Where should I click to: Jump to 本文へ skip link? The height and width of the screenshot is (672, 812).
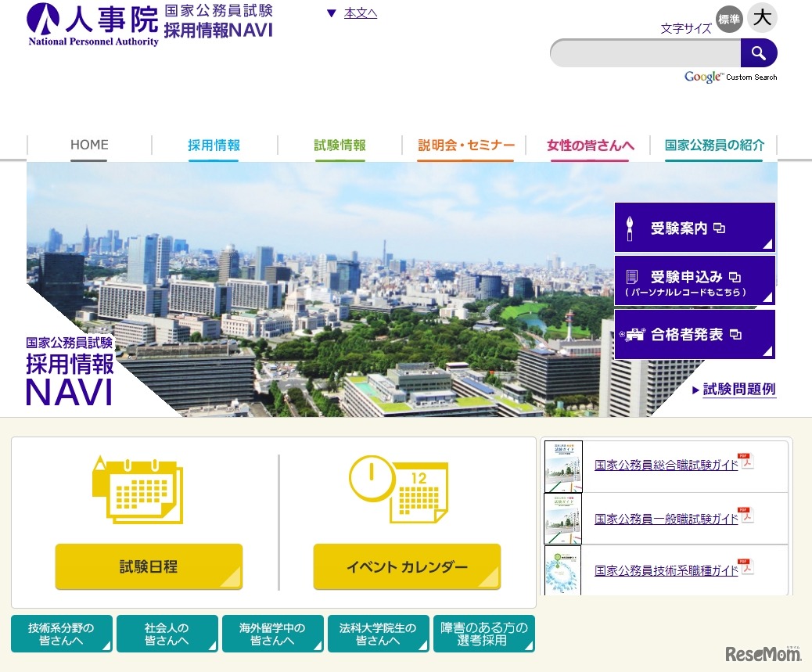[x=360, y=13]
